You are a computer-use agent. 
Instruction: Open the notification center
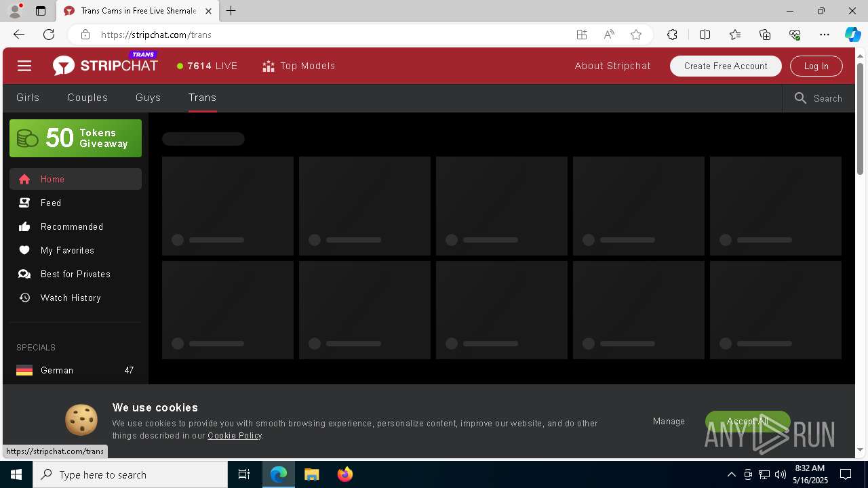846,474
